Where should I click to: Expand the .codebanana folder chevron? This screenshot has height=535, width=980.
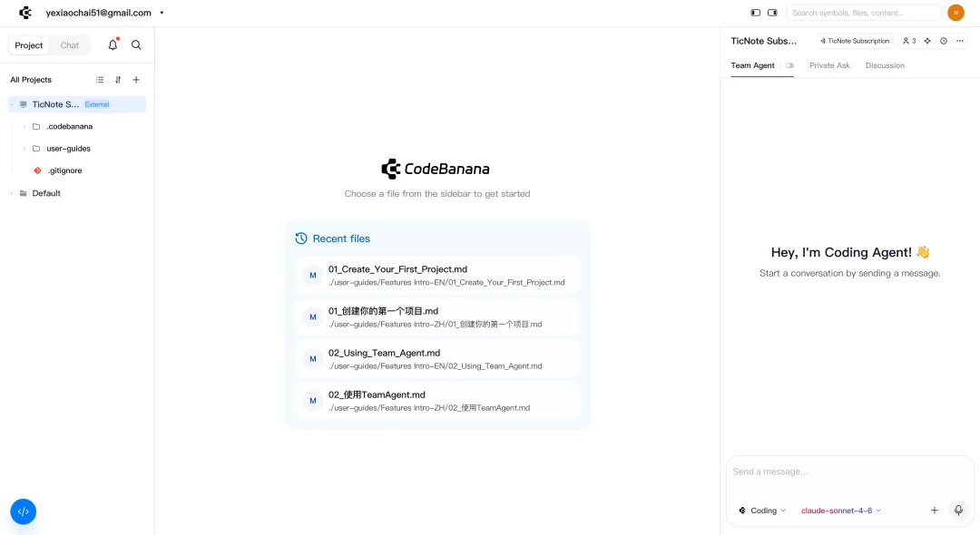pyautogui.click(x=24, y=126)
